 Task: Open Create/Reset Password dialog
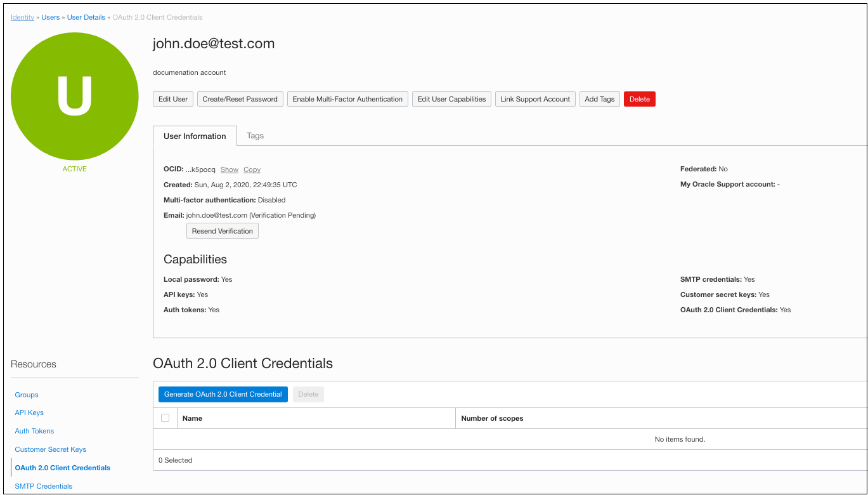pyautogui.click(x=240, y=99)
